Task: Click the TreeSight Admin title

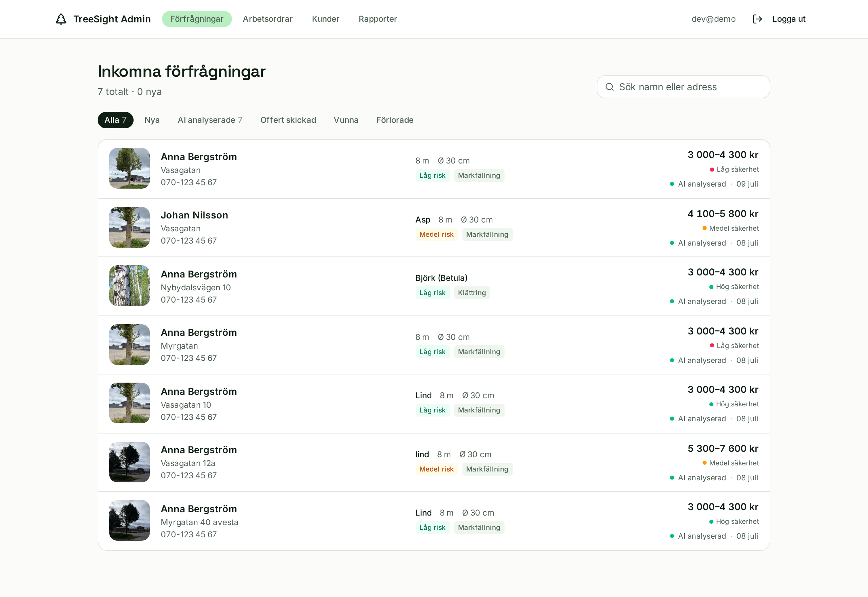Action: (112, 19)
